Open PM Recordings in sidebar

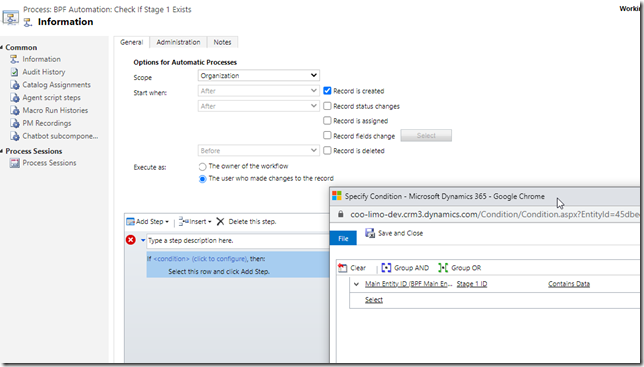point(46,123)
